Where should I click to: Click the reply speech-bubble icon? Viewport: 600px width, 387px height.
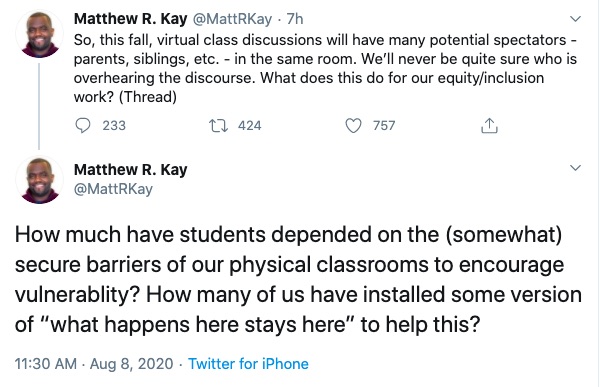tap(83, 126)
